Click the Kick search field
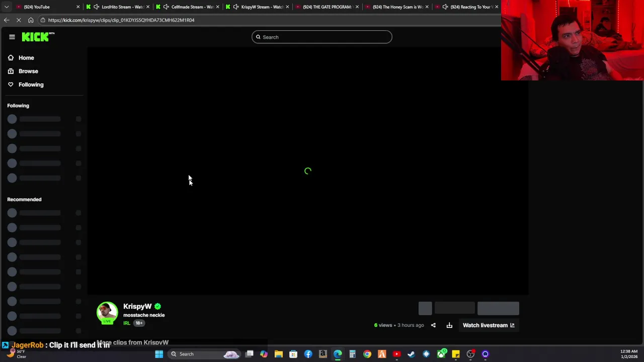 pyautogui.click(x=322, y=37)
